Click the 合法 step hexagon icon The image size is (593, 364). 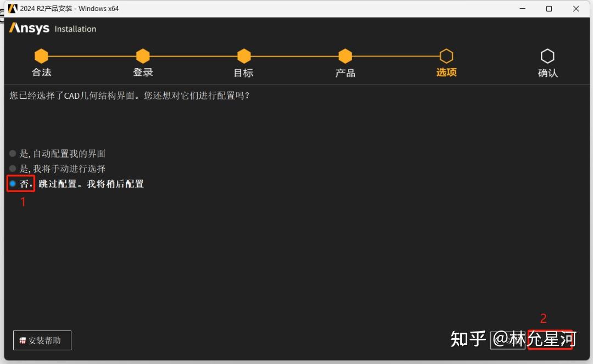pos(41,55)
